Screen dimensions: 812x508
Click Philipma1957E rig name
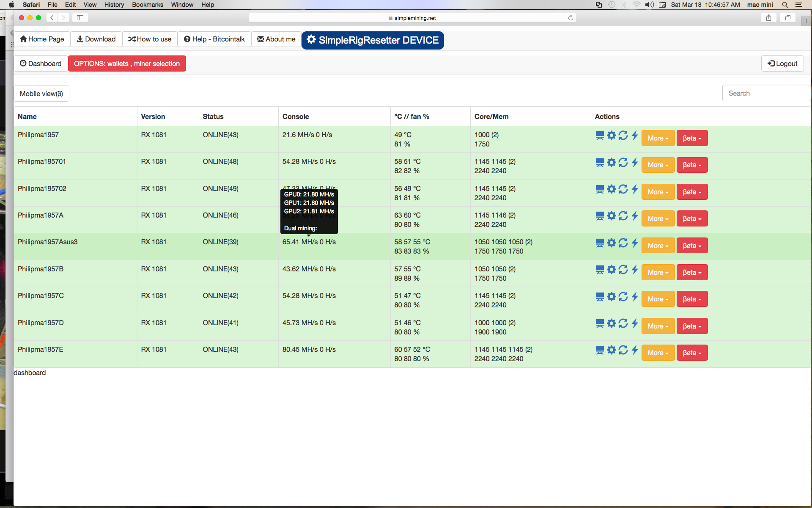coord(41,349)
